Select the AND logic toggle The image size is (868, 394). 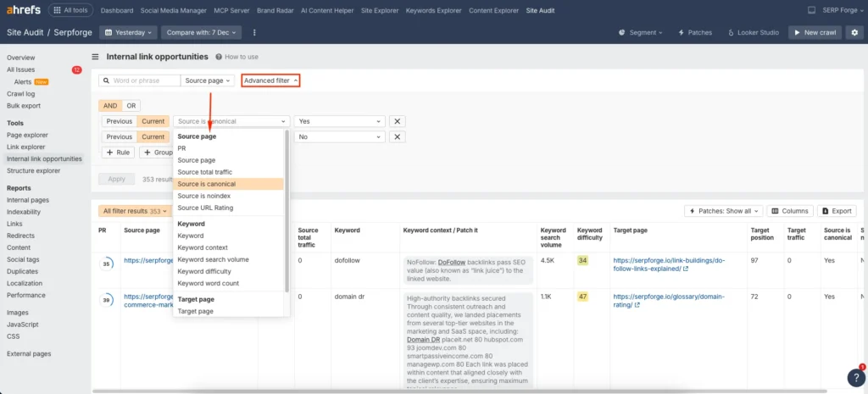click(110, 106)
